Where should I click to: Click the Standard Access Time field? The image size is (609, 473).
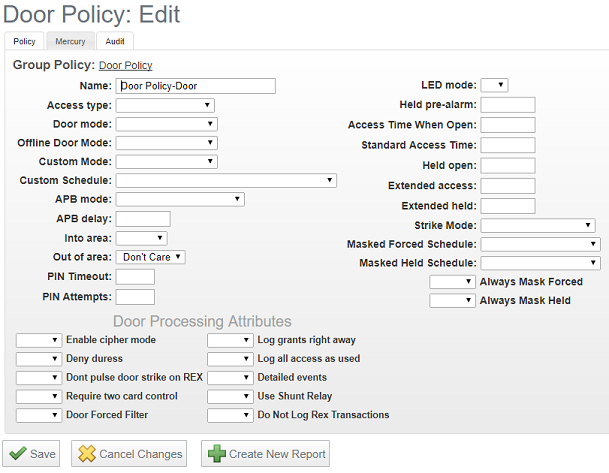point(508,145)
